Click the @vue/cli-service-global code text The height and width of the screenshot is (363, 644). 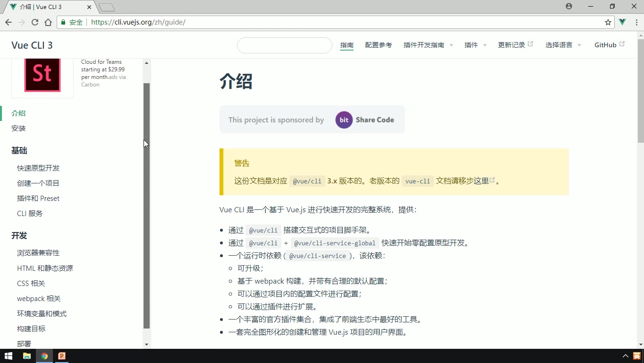pos(335,243)
